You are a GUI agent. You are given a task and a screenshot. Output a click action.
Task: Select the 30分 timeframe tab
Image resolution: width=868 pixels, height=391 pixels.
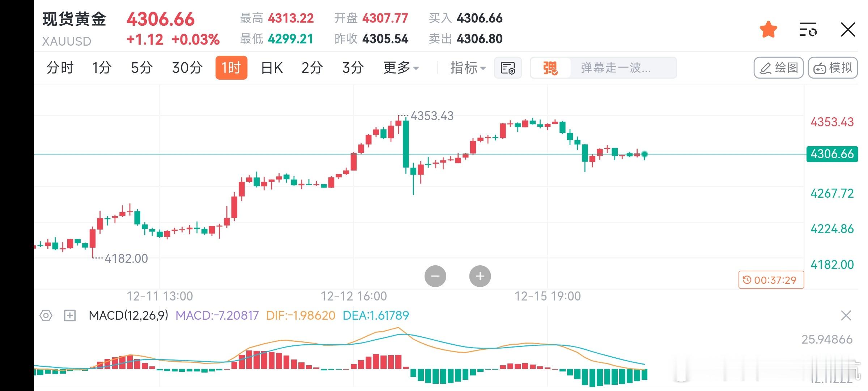pos(187,68)
